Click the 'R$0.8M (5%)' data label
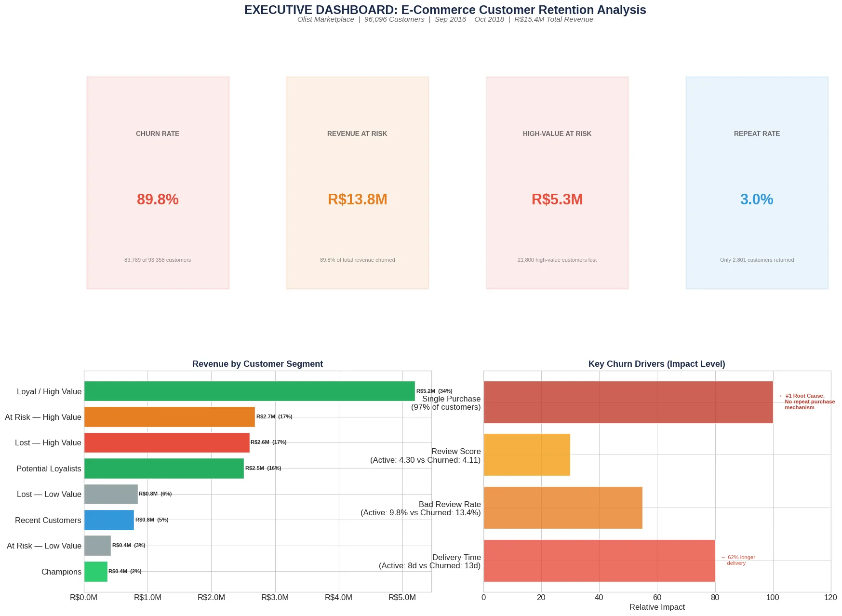This screenshot has height=616, width=842. (152, 520)
